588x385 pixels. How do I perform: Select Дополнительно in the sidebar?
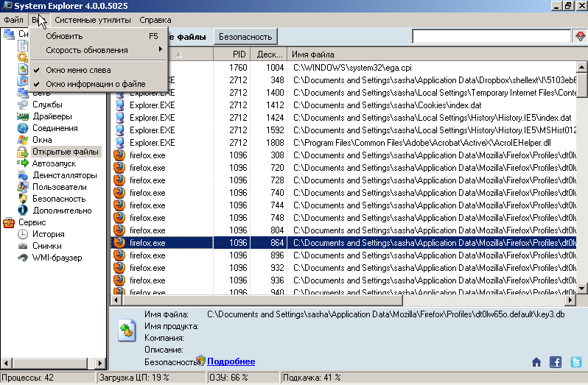click(x=62, y=211)
